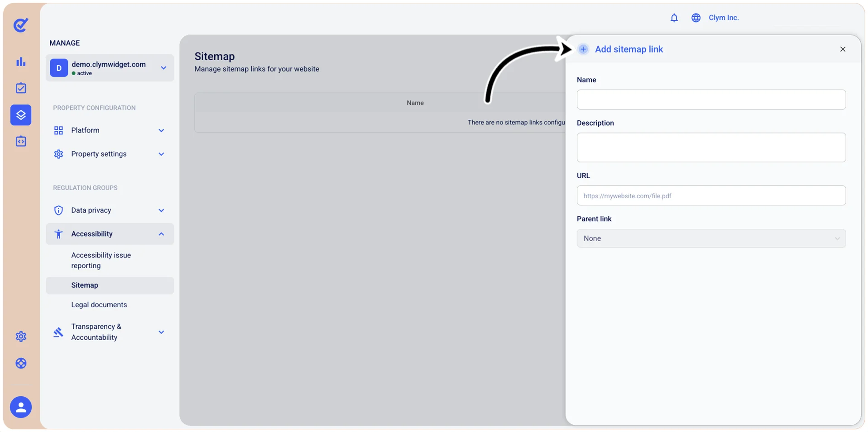Open Legal documents menu item
Viewport: 868px width, 432px height.
point(99,305)
